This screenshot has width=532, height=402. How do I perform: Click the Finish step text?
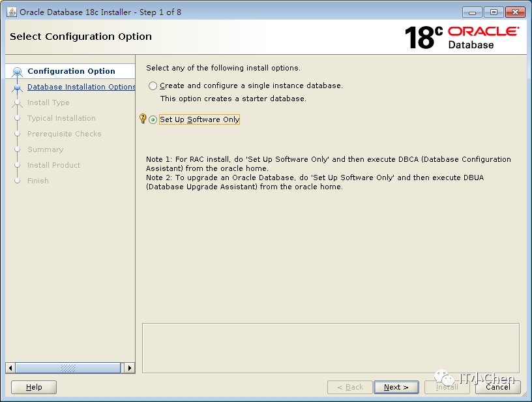38,181
